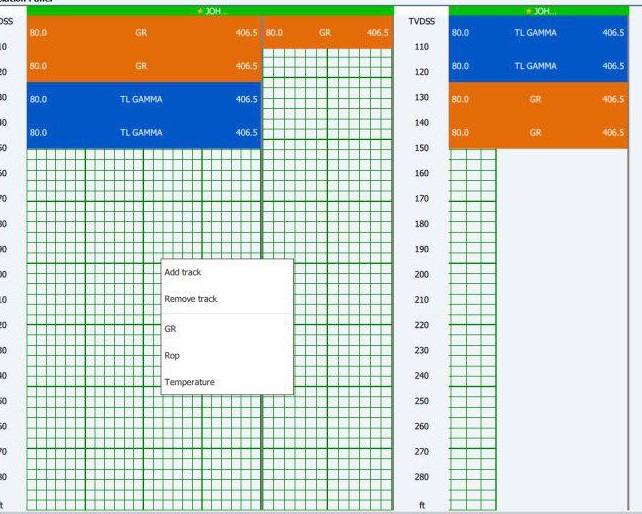
Task: Click depth value 170 in the middle depth column
Action: pos(421,199)
